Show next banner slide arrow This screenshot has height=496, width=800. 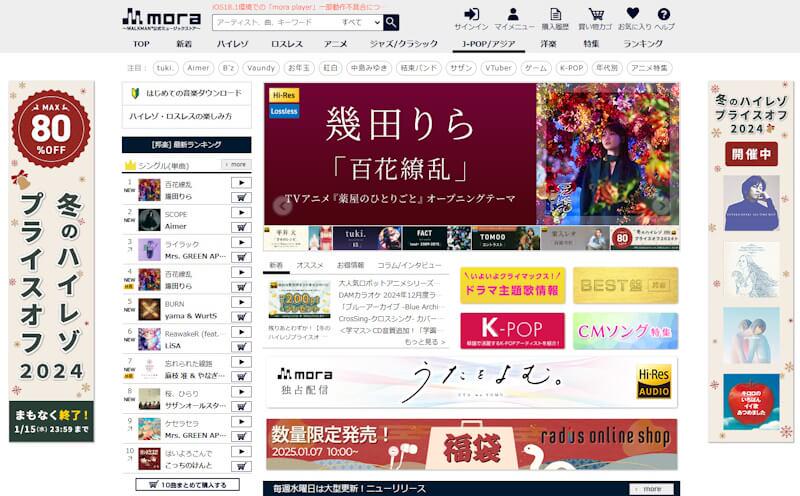[x=661, y=205]
